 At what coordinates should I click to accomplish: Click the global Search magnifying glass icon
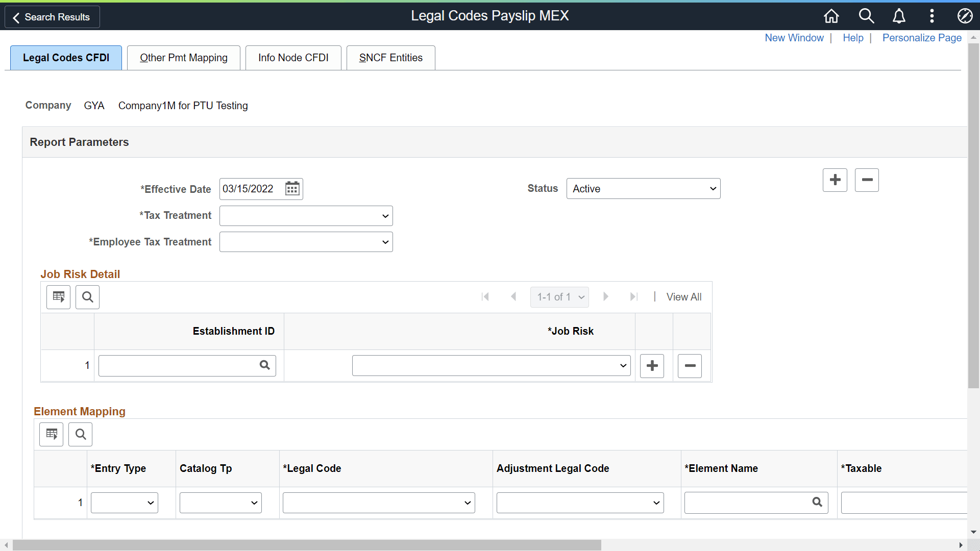click(866, 16)
